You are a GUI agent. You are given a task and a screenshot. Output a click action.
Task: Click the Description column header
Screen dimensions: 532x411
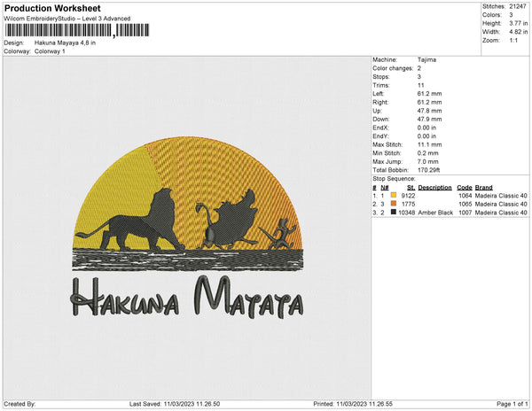tap(435, 188)
